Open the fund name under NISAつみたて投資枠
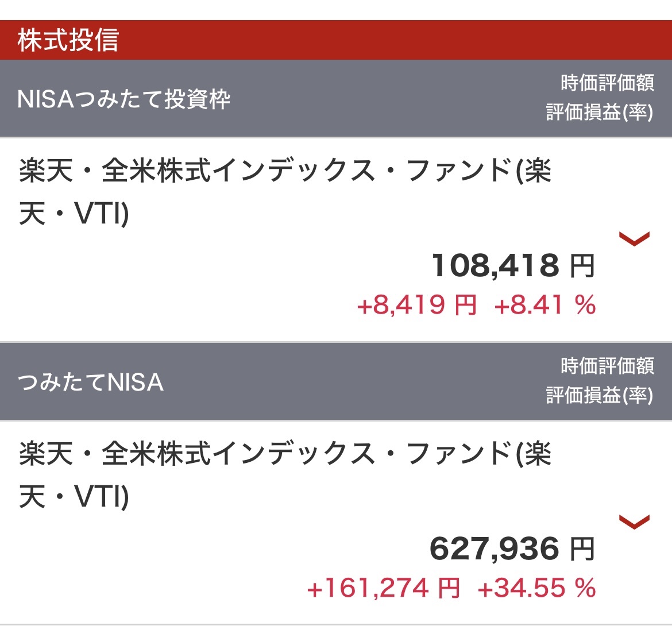 [x=285, y=194]
